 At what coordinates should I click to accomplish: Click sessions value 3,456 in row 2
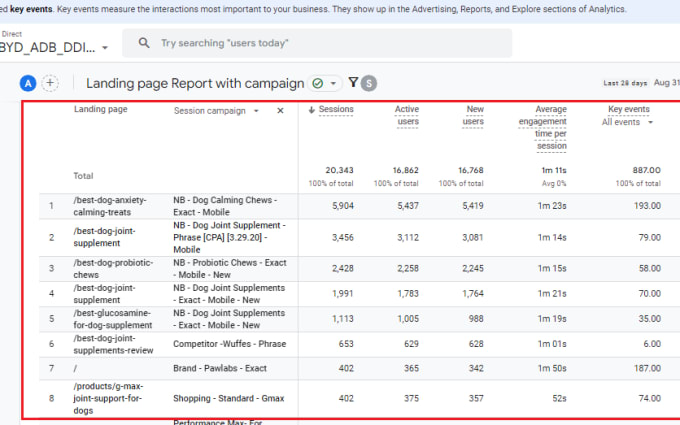[343, 237]
